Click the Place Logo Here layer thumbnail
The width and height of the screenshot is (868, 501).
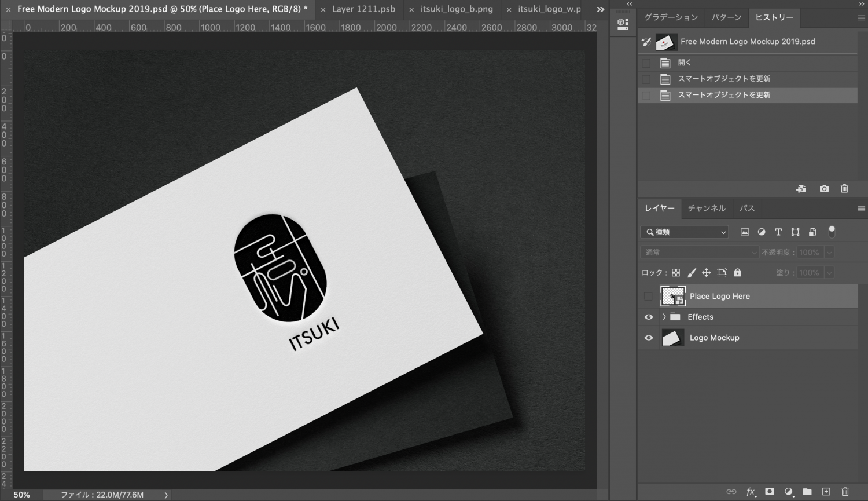pyautogui.click(x=672, y=297)
